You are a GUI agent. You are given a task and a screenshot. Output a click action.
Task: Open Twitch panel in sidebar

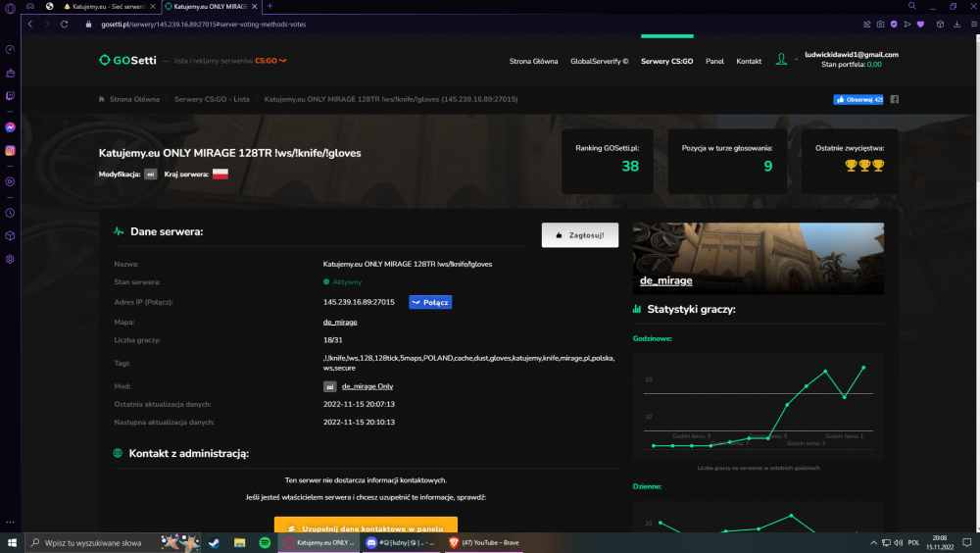click(10, 96)
